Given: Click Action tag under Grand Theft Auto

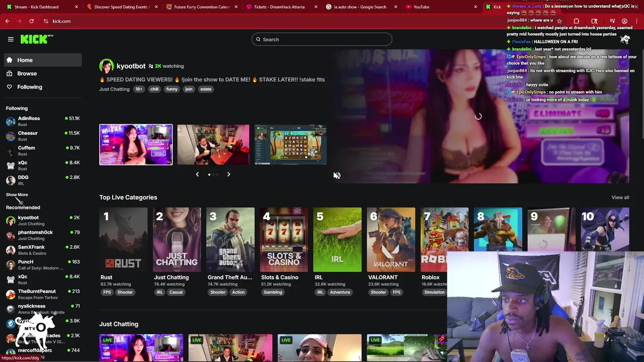Looking at the screenshot, I should pos(238,292).
